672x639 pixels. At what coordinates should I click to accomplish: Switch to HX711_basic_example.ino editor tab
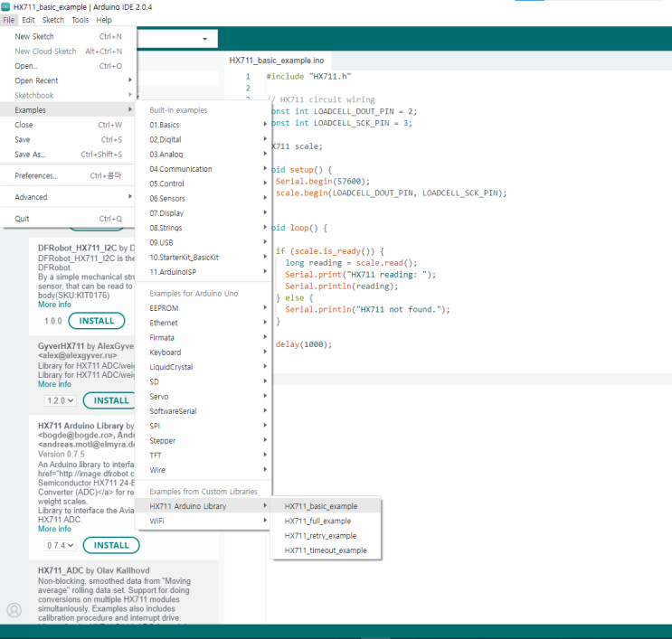point(277,61)
